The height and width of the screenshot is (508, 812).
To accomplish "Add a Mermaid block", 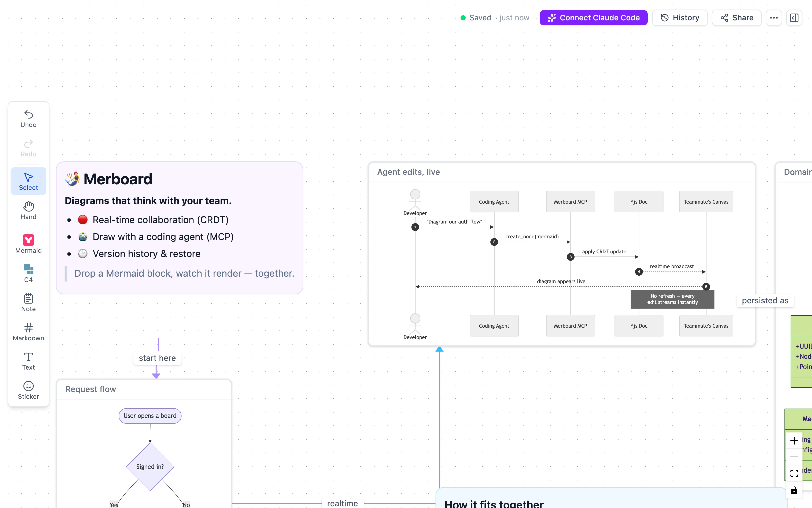I will click(29, 244).
